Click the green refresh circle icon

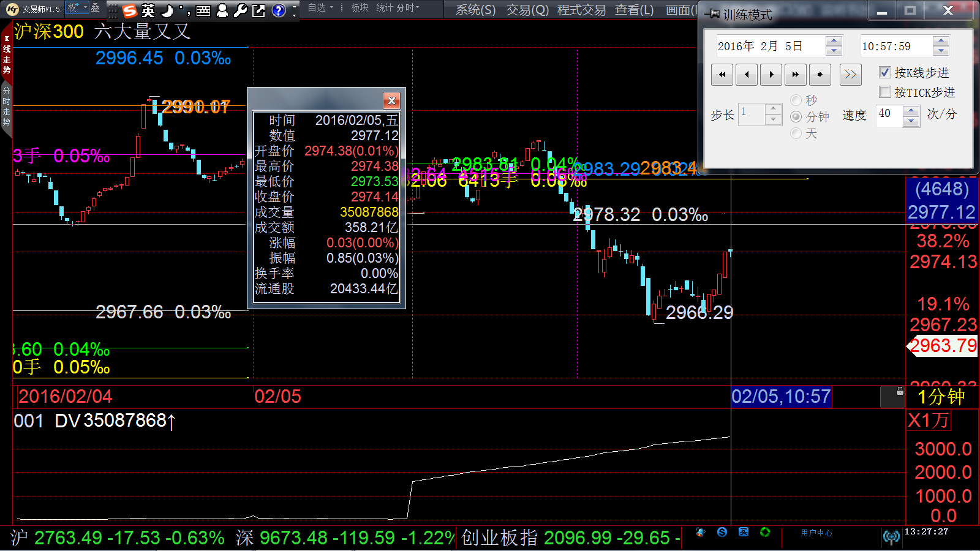click(x=765, y=532)
